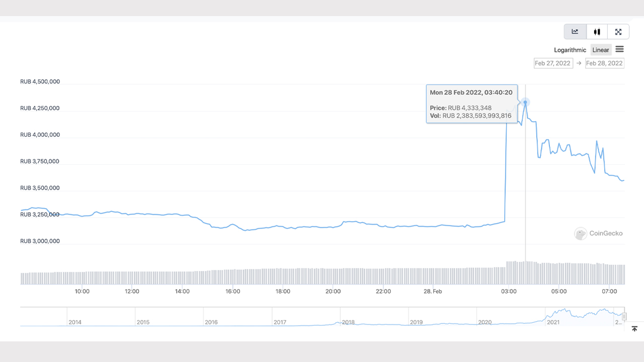The width and height of the screenshot is (644, 362).
Task: Click the CoinGecko gecko logo watermark
Action: 581,233
